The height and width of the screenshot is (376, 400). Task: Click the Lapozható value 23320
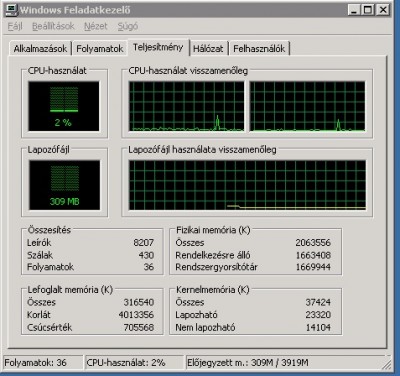(x=318, y=315)
